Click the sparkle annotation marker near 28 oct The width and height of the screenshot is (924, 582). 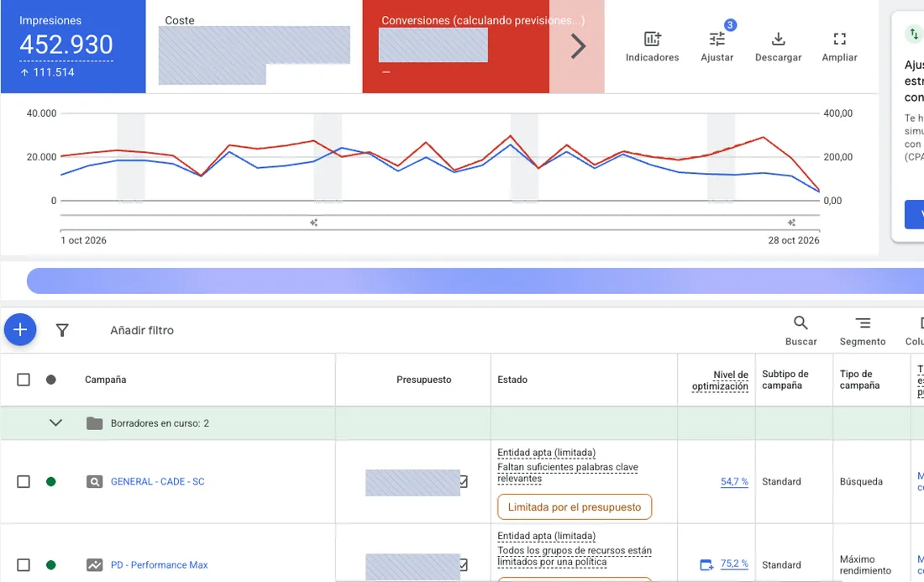(791, 222)
